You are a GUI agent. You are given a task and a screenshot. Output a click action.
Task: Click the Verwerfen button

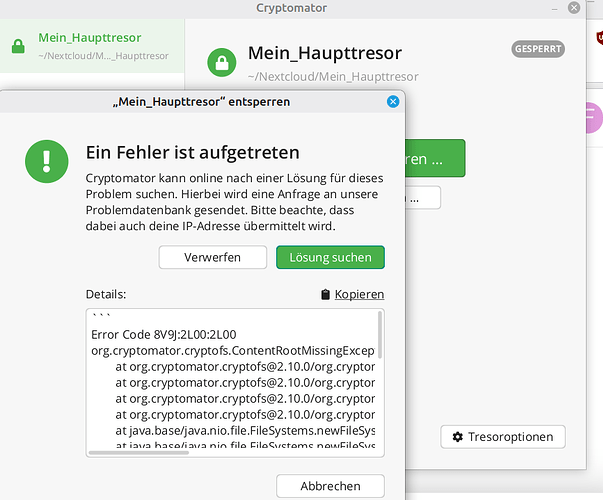(x=213, y=257)
